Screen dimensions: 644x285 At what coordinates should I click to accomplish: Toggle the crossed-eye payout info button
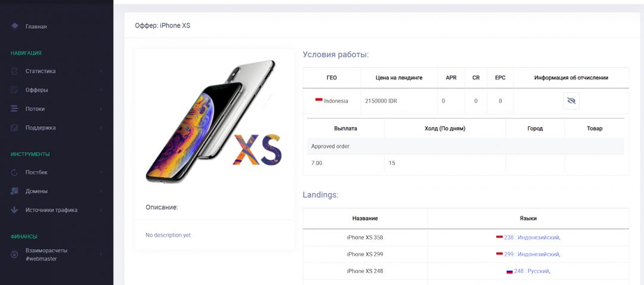pos(571,101)
